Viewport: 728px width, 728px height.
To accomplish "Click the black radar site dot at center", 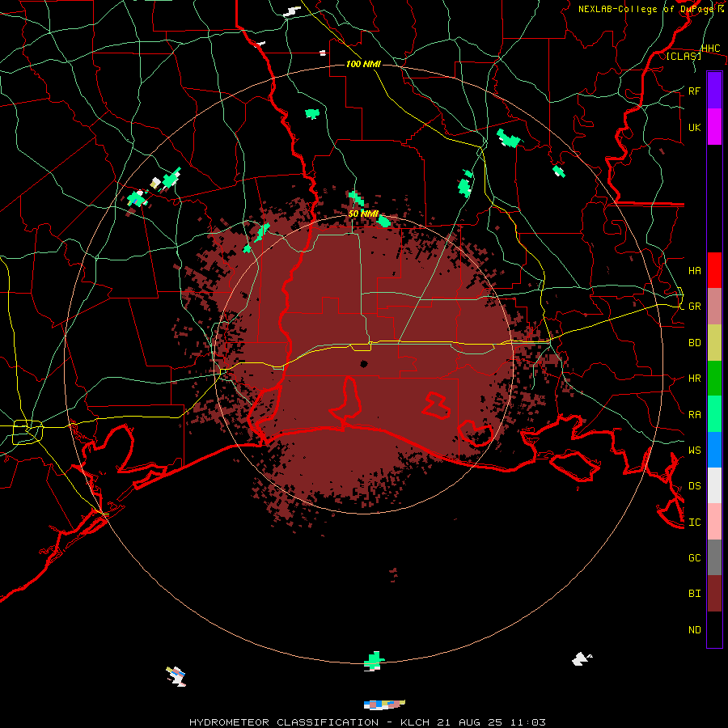I will [x=363, y=363].
